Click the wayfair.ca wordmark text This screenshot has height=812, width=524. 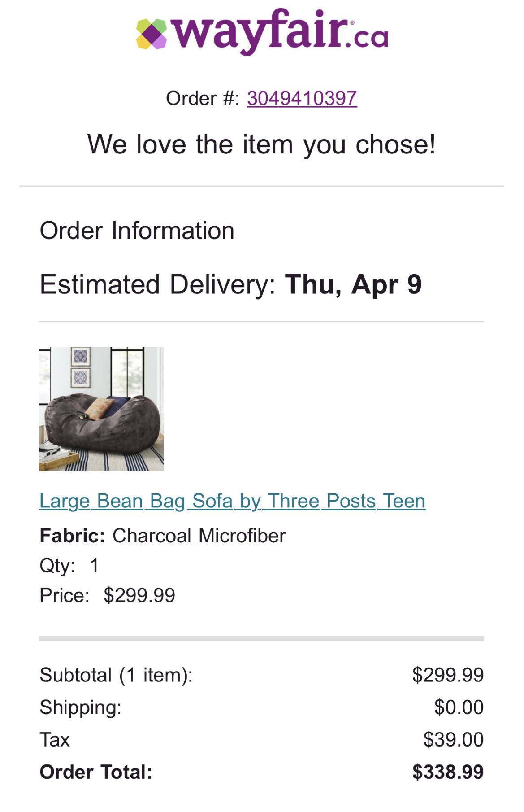280,31
